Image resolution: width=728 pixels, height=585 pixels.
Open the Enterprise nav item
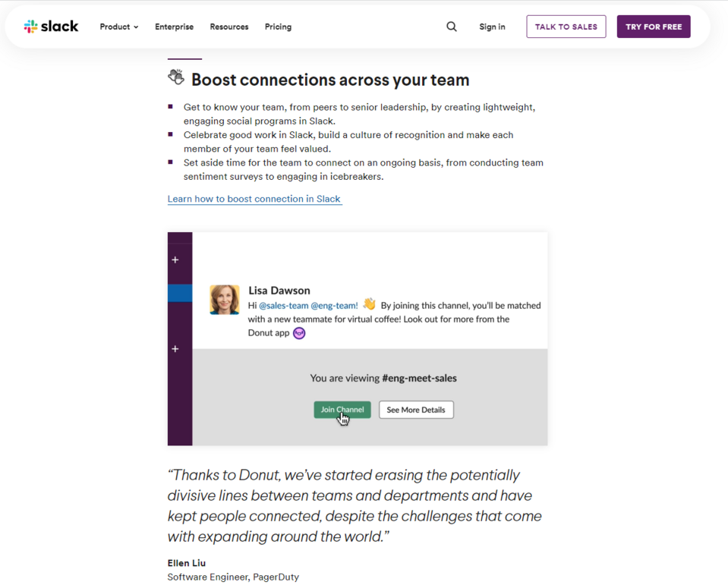(174, 27)
